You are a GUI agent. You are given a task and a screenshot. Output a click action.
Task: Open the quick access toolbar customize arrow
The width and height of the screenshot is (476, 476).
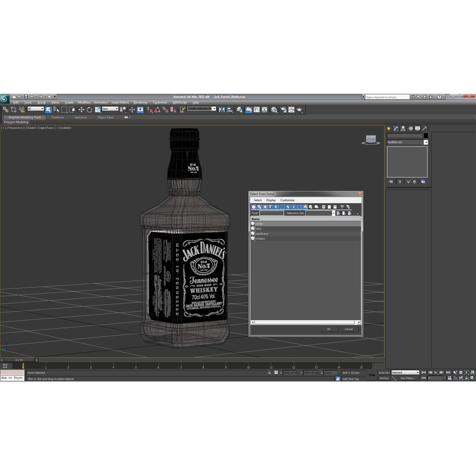point(55,97)
